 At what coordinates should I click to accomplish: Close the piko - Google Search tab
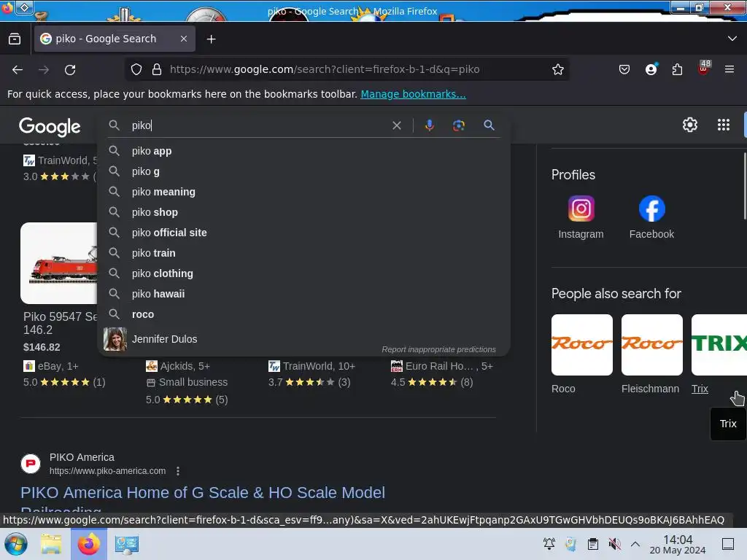click(183, 39)
